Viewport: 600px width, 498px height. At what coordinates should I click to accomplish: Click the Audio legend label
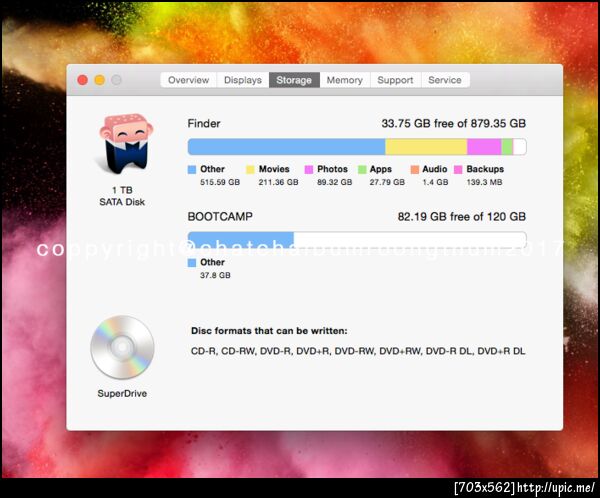435,169
